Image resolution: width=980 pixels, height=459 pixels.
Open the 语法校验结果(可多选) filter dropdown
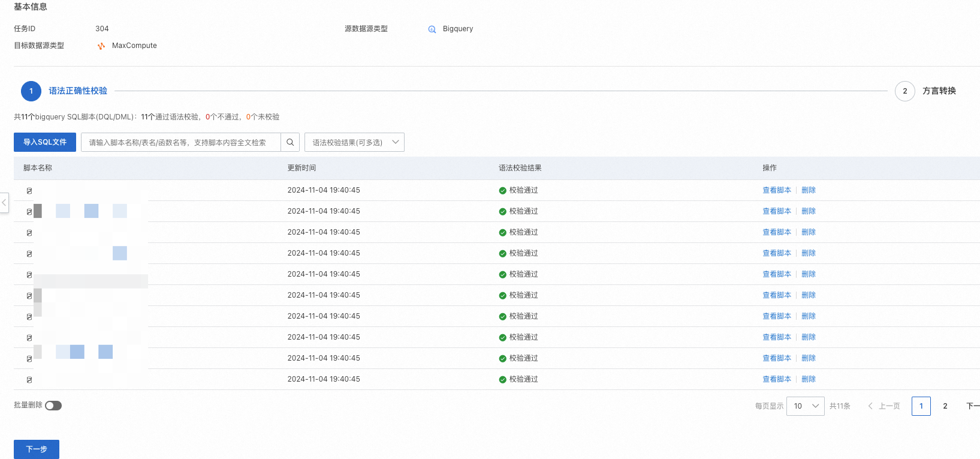point(355,142)
